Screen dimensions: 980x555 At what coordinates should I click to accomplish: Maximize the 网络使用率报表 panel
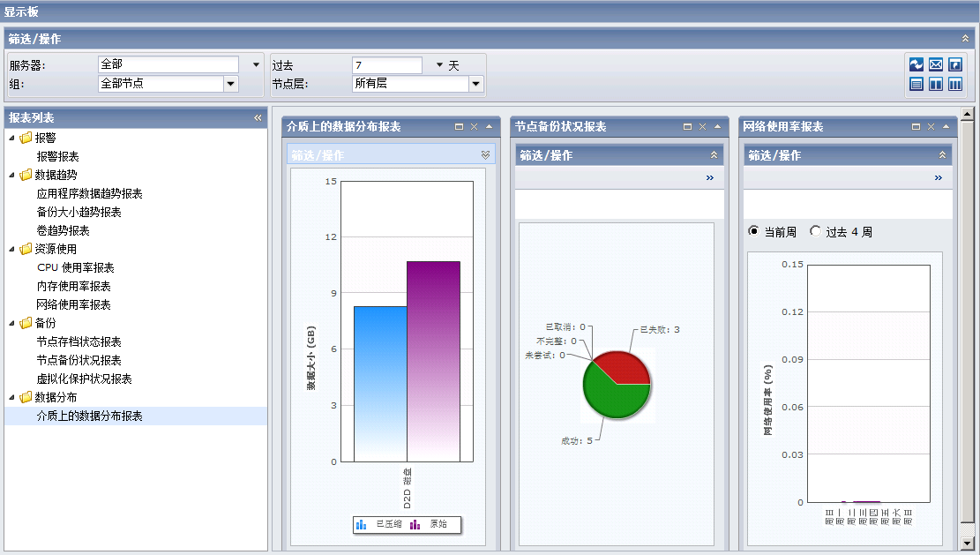(916, 127)
